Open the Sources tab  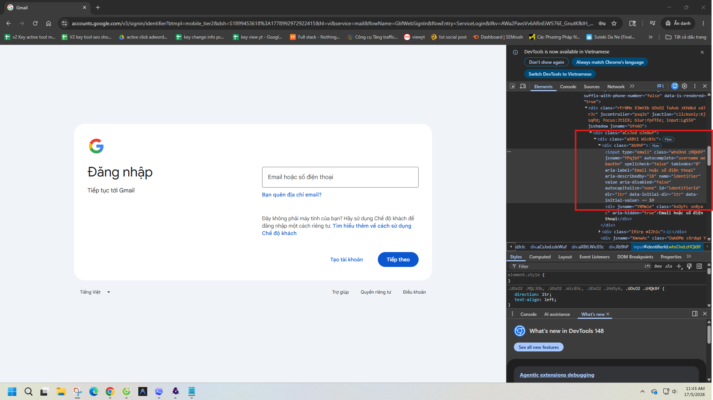[592, 86]
